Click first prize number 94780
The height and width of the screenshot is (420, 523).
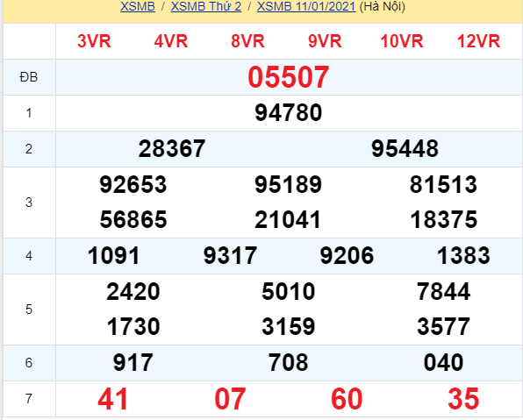(x=289, y=112)
